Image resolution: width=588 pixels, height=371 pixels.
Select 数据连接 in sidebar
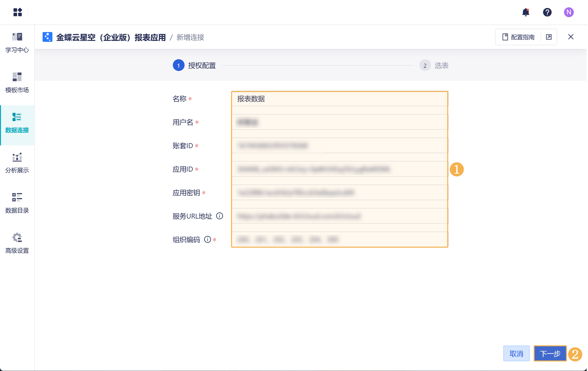pos(17,125)
